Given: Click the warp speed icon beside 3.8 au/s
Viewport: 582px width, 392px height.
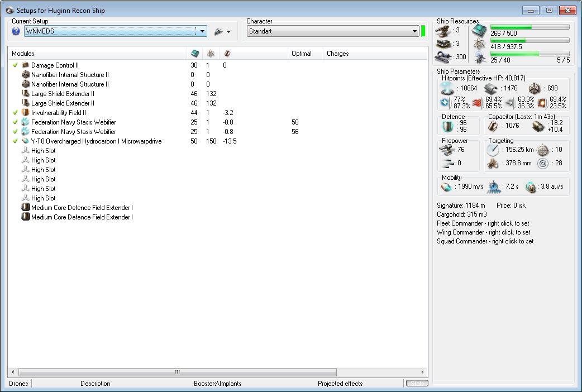Looking at the screenshot, I should (x=531, y=187).
